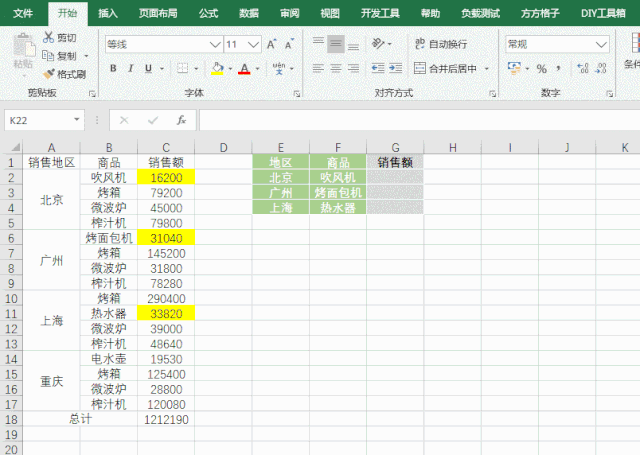
Task: Toggle italic formatting
Action: coord(131,69)
